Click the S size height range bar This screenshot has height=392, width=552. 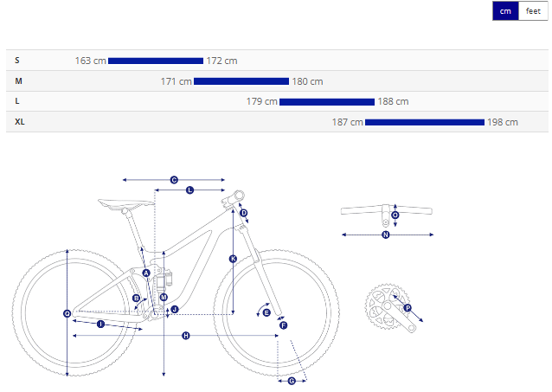[x=156, y=61]
